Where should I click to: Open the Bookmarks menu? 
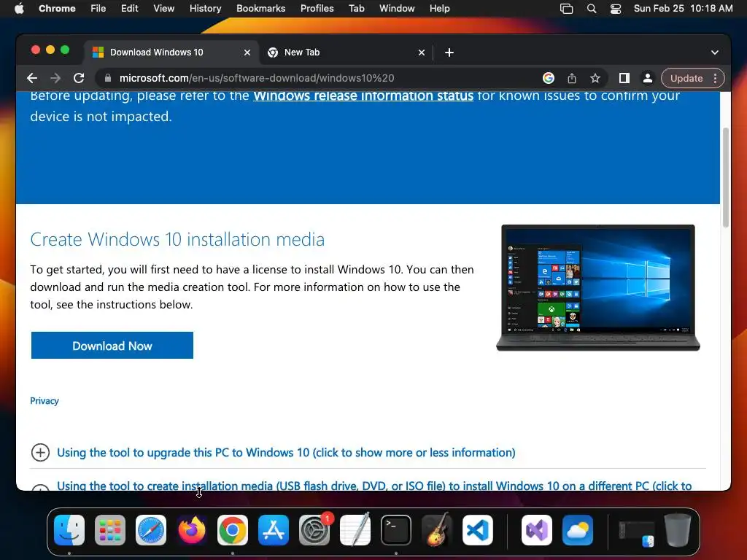(x=260, y=9)
